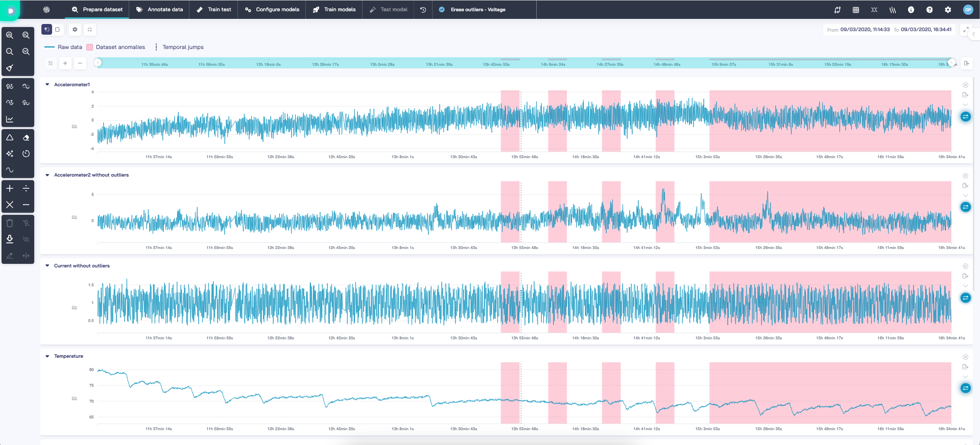This screenshot has height=445, width=980.
Task: Click left handle of timeline range slider
Action: pos(98,63)
